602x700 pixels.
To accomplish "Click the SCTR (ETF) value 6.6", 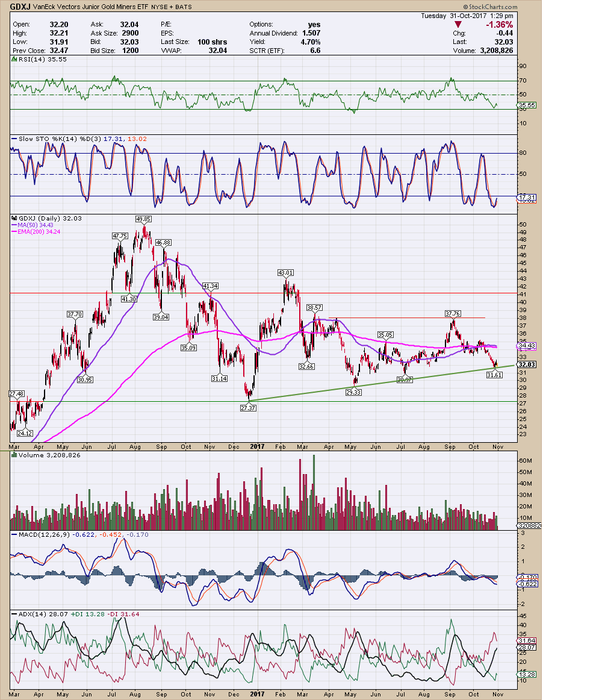I will (315, 51).
